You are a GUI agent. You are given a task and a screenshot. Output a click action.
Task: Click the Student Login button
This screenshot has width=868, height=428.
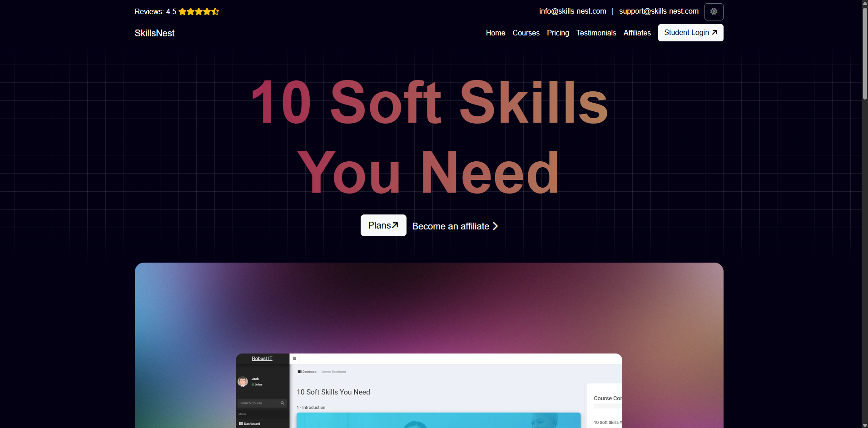pos(690,33)
